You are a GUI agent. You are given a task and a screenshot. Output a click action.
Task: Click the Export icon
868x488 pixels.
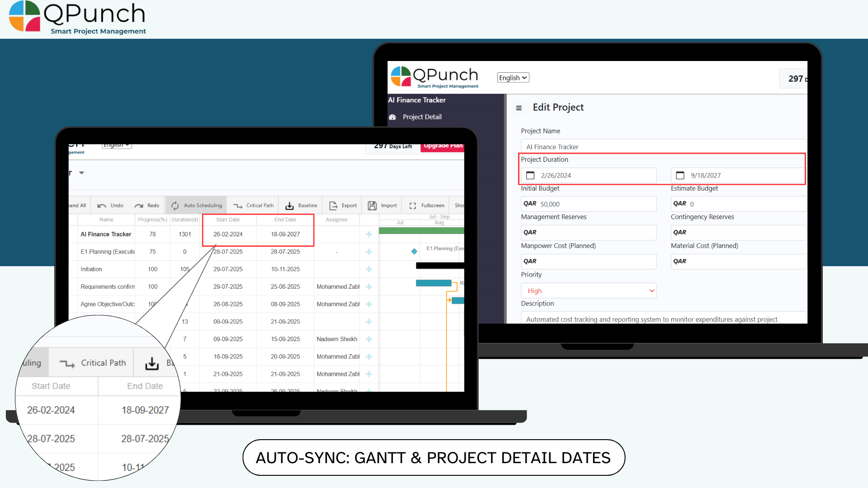333,206
